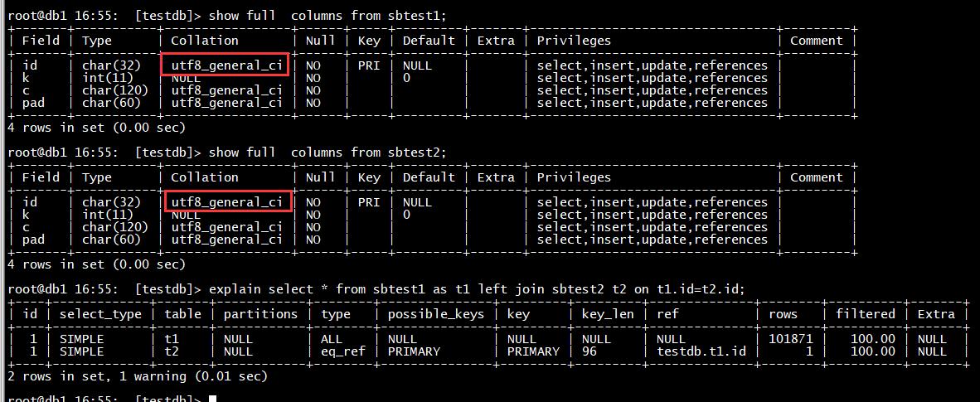This screenshot has width=980, height=402.
Task: Click the key_len value 96
Action: 589,351
